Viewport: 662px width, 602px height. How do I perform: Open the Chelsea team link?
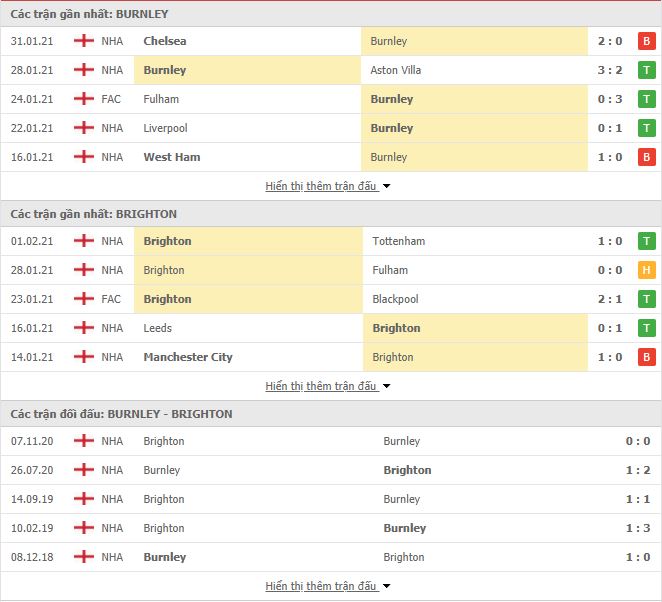tap(165, 41)
